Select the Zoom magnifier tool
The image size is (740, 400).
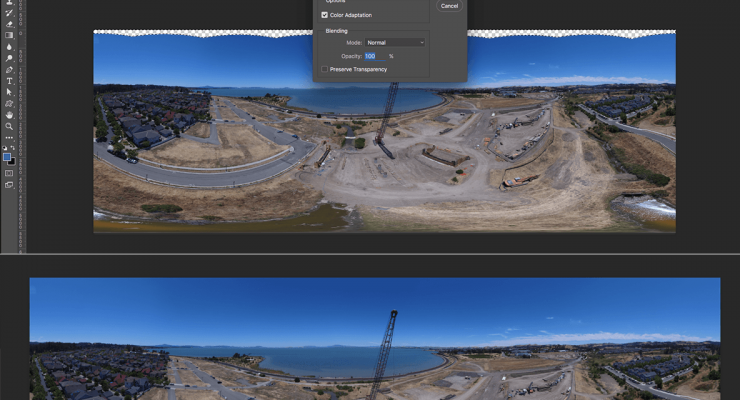tap(9, 126)
